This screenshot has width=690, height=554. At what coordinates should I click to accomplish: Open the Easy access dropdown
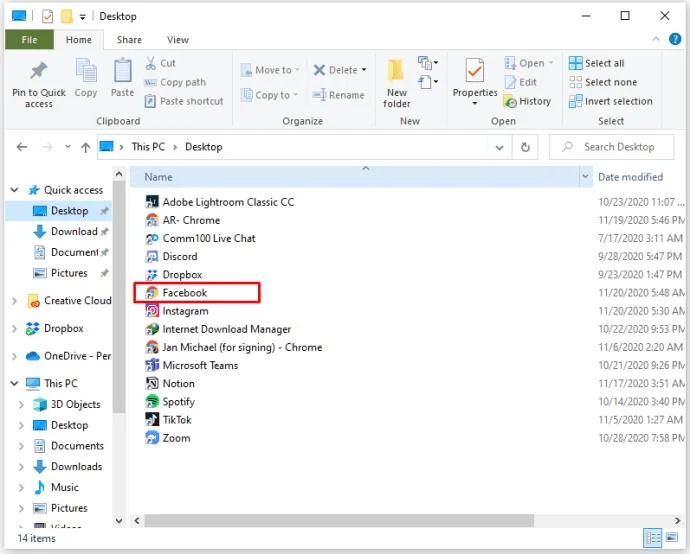pos(428,82)
